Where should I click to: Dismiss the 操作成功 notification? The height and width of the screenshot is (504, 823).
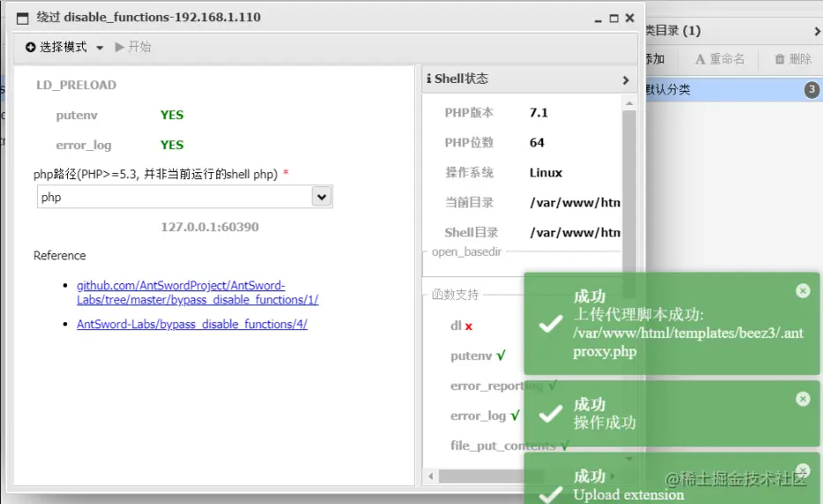click(803, 399)
